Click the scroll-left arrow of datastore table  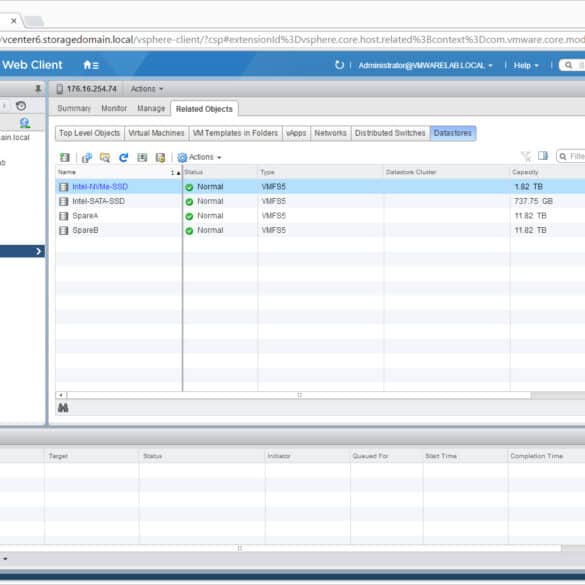[x=61, y=395]
